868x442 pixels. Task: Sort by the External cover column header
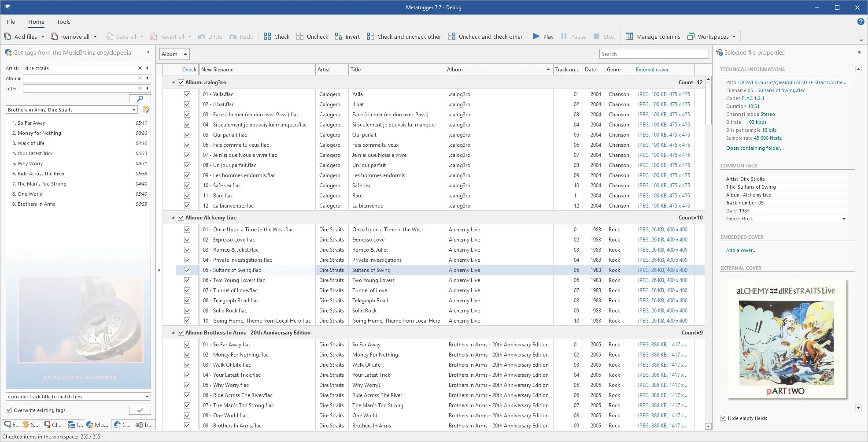click(x=664, y=70)
